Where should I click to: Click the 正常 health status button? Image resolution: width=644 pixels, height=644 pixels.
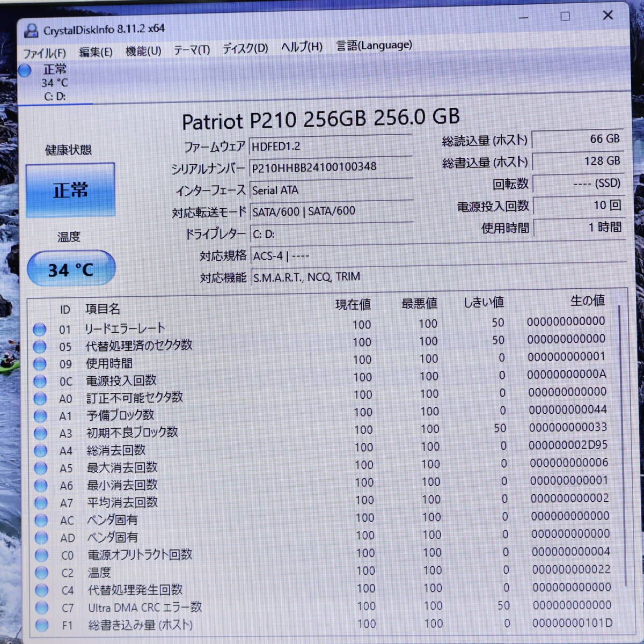70,190
